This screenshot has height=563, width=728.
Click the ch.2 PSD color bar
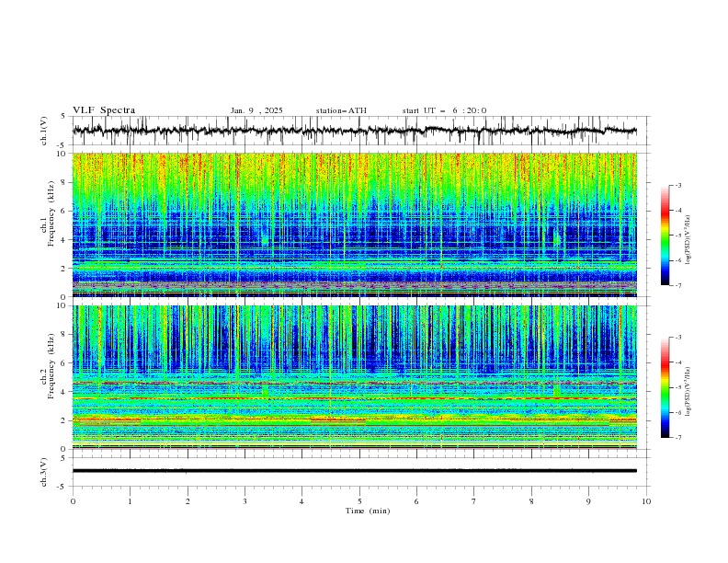pos(665,387)
